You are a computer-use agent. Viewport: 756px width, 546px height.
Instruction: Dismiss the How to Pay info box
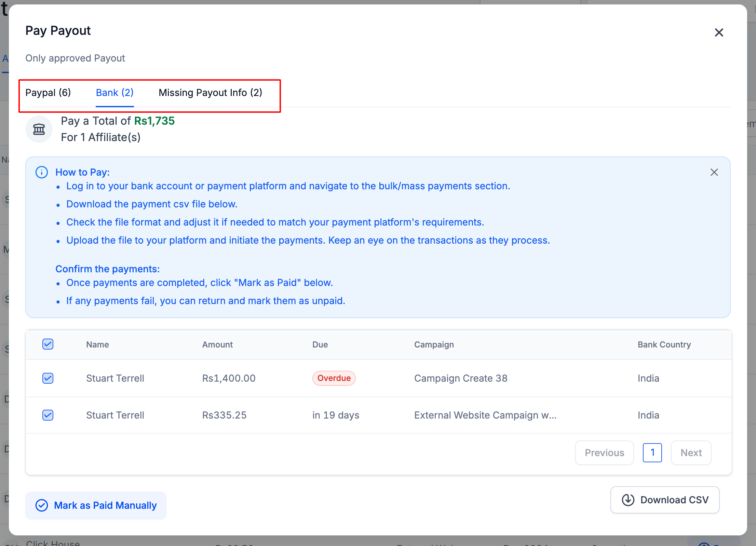point(714,172)
